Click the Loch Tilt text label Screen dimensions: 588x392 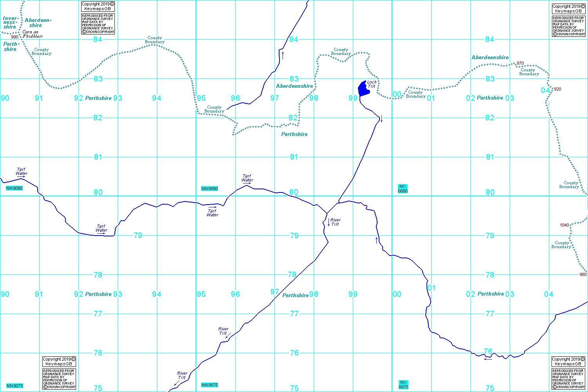click(372, 84)
